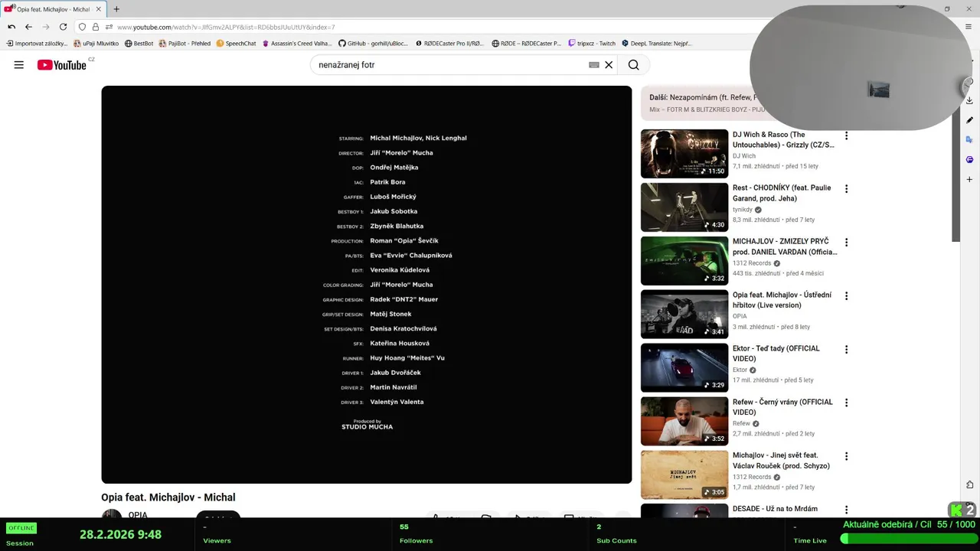
Task: Click the 'DJ Wich' channel name
Action: (744, 156)
